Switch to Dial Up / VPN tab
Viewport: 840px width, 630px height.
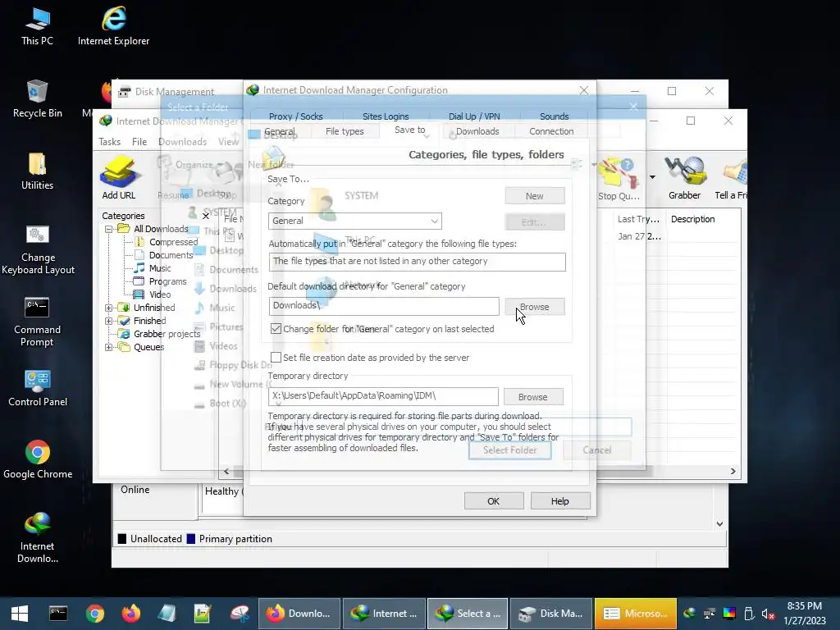474,116
